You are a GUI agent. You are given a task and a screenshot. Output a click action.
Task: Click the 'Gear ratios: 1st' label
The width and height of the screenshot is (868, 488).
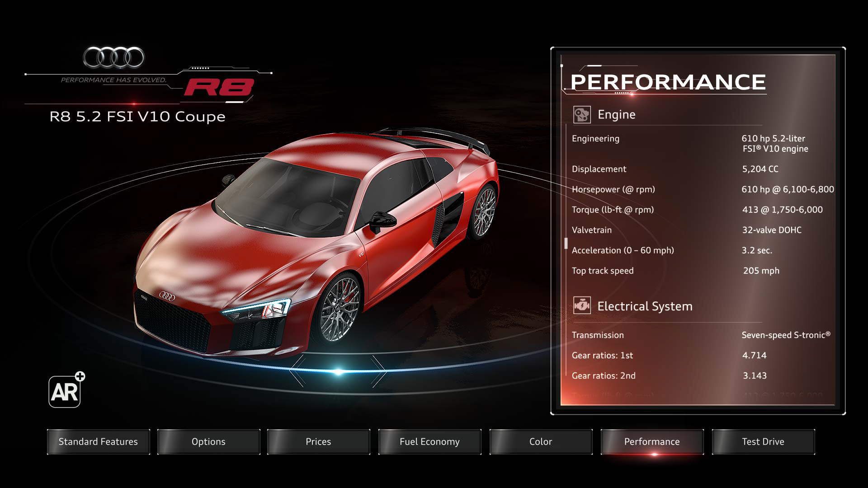(602, 356)
